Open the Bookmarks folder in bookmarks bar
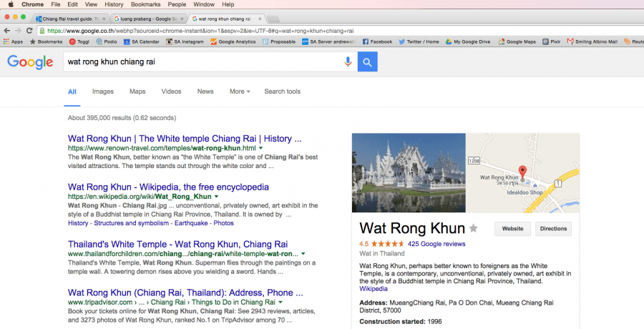 coord(46,41)
